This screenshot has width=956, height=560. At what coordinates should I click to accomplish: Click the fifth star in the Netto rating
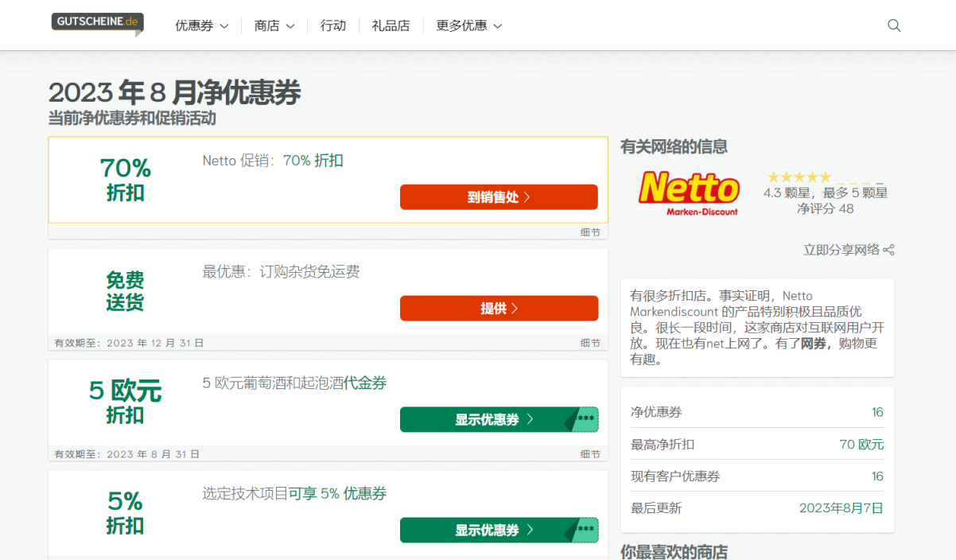click(827, 177)
